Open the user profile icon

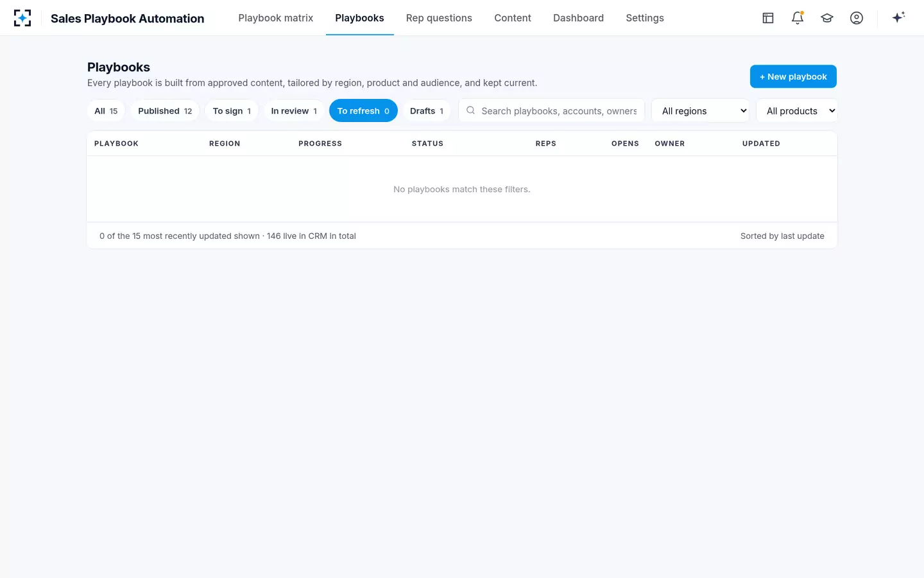click(x=857, y=18)
